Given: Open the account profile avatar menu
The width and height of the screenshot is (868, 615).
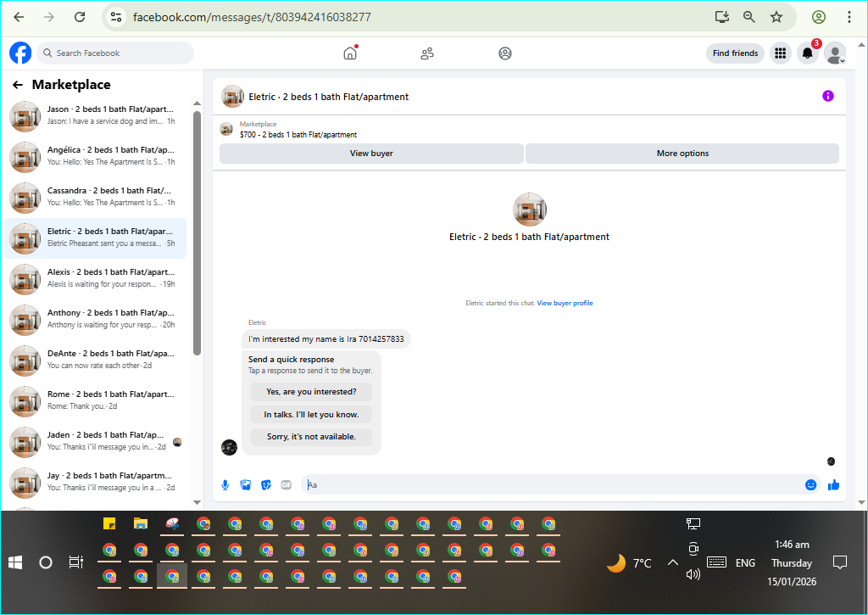Looking at the screenshot, I should [x=835, y=53].
